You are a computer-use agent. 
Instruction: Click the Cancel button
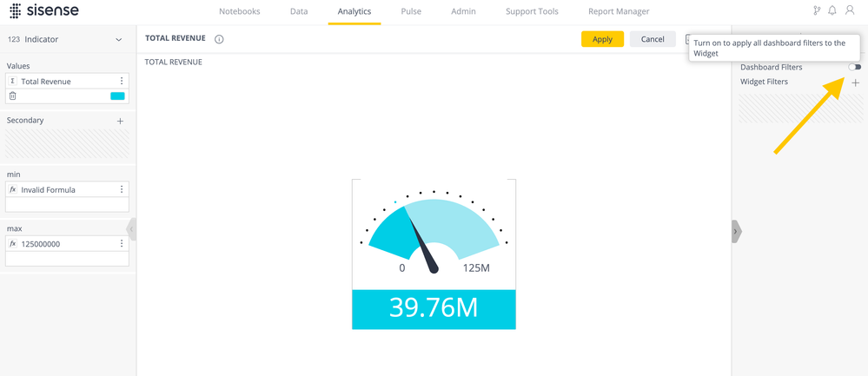652,39
